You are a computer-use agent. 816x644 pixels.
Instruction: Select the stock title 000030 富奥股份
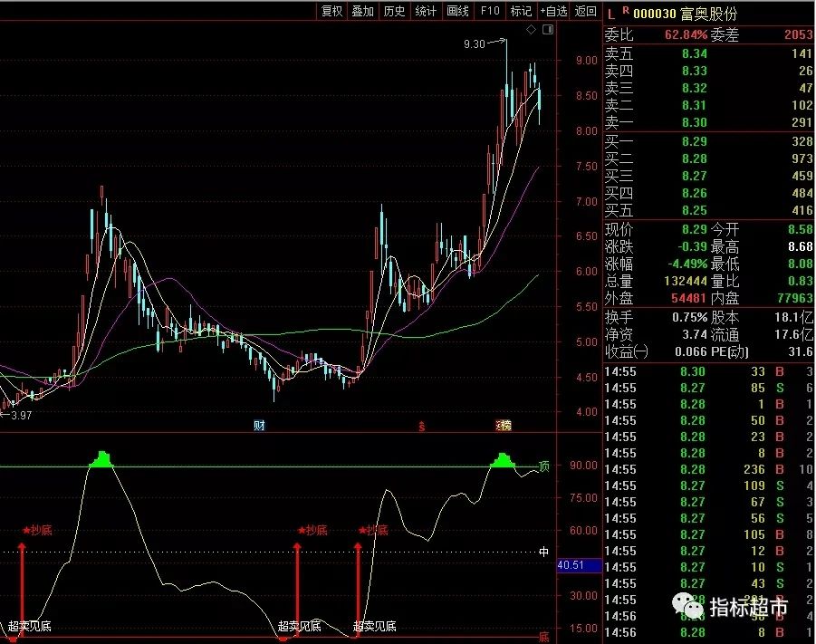(686, 14)
